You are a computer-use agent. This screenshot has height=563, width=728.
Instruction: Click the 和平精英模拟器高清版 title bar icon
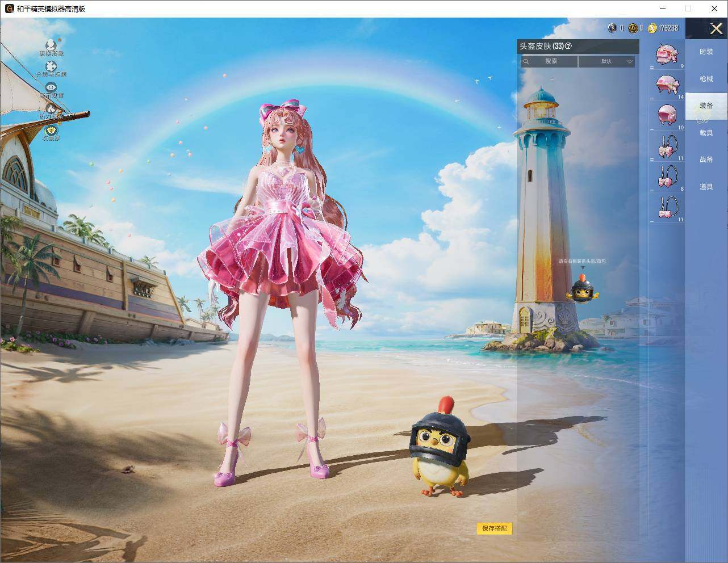click(x=9, y=9)
